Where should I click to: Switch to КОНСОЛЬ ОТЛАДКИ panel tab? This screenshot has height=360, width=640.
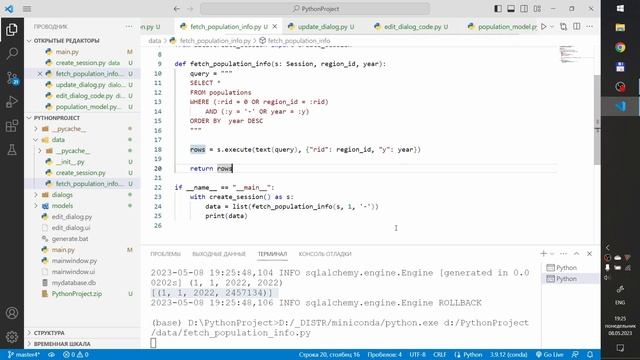(x=325, y=254)
